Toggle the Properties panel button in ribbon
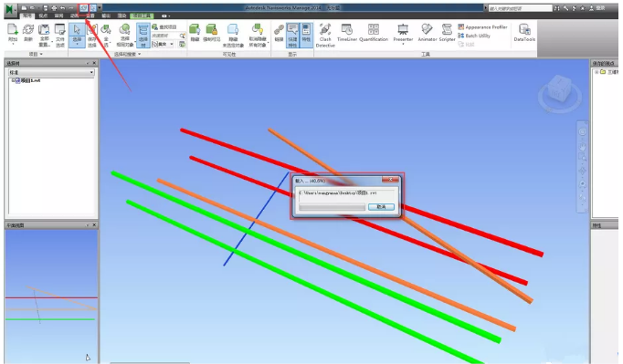Viewport: 623px width, 364px height. (306, 36)
